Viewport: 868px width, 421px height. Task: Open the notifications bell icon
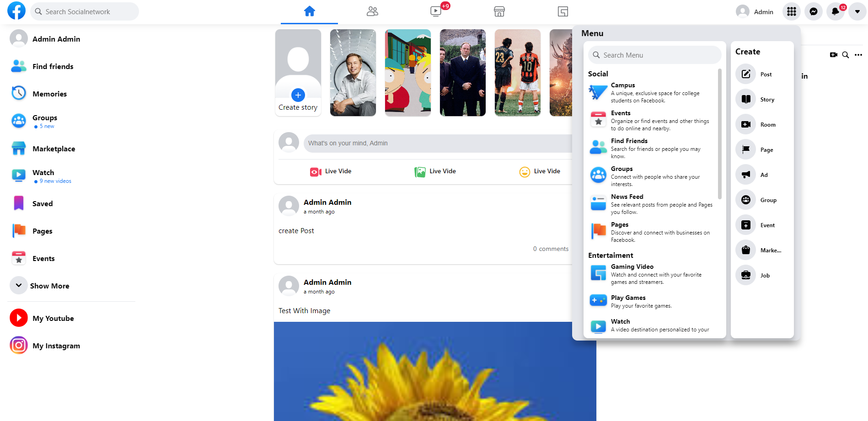click(x=836, y=11)
